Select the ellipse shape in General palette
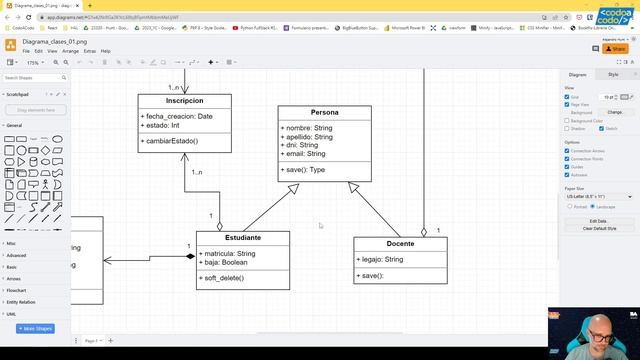Viewport: 640px width, 360px height. [58, 139]
